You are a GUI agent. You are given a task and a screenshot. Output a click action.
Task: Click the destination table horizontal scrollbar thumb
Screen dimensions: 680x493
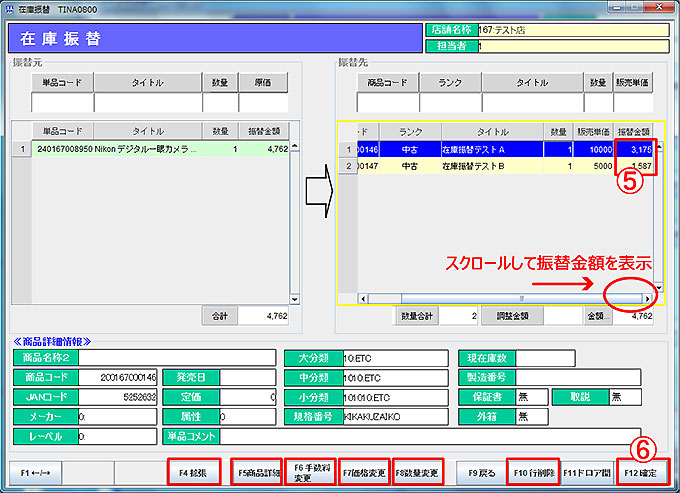pyautogui.click(x=520, y=298)
